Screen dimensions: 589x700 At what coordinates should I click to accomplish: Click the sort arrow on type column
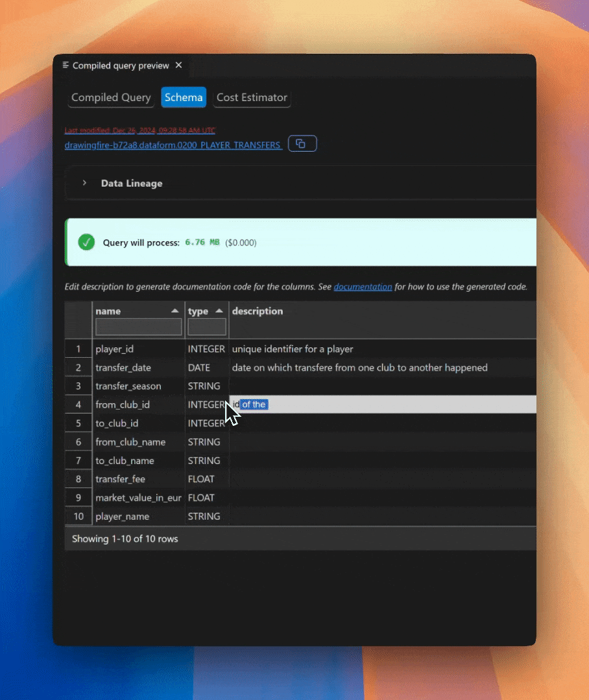tap(219, 310)
